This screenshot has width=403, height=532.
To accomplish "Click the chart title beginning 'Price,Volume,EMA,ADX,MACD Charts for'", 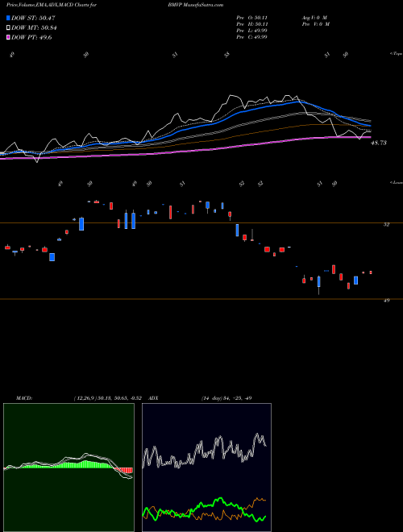I will click(52, 5).
